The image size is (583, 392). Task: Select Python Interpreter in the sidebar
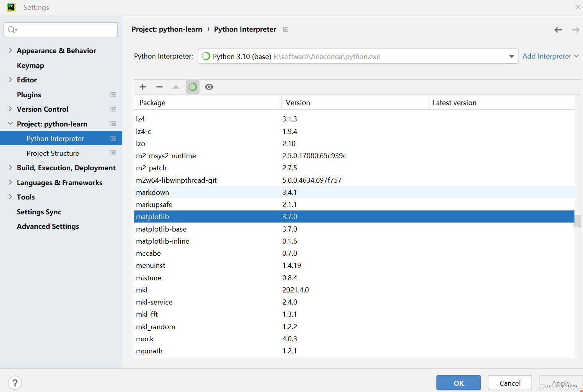tap(61, 138)
